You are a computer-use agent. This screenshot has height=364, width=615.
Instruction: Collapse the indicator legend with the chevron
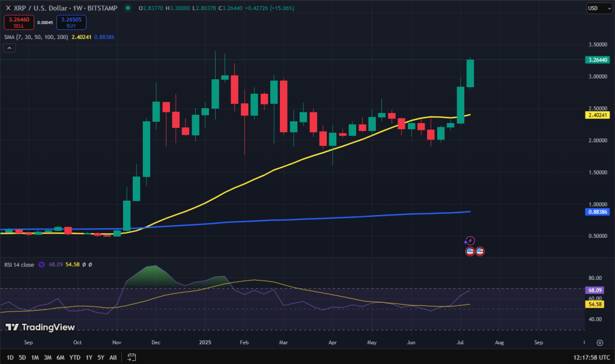10,48
